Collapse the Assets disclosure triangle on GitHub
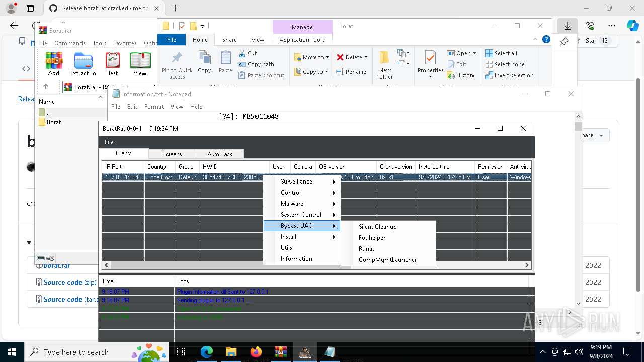644x362 pixels. click(x=29, y=243)
